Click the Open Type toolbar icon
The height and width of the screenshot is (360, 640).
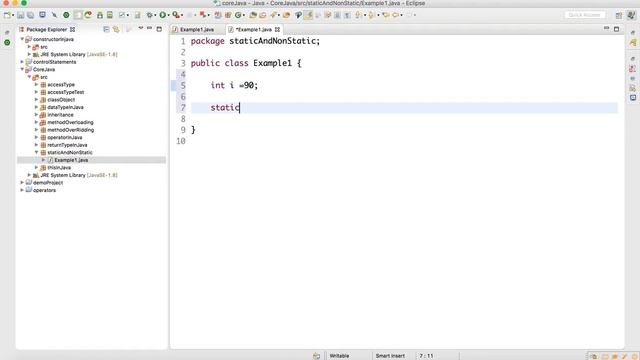click(253, 15)
